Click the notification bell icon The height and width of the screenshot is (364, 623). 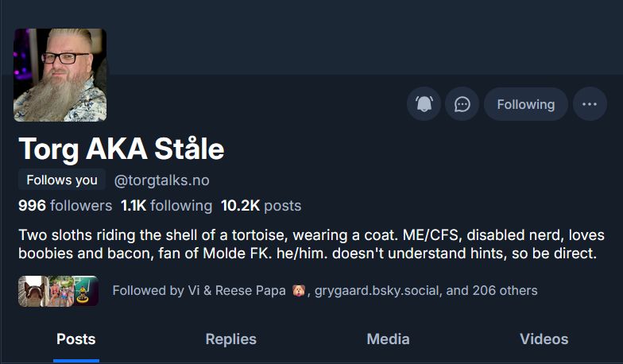pyautogui.click(x=424, y=104)
